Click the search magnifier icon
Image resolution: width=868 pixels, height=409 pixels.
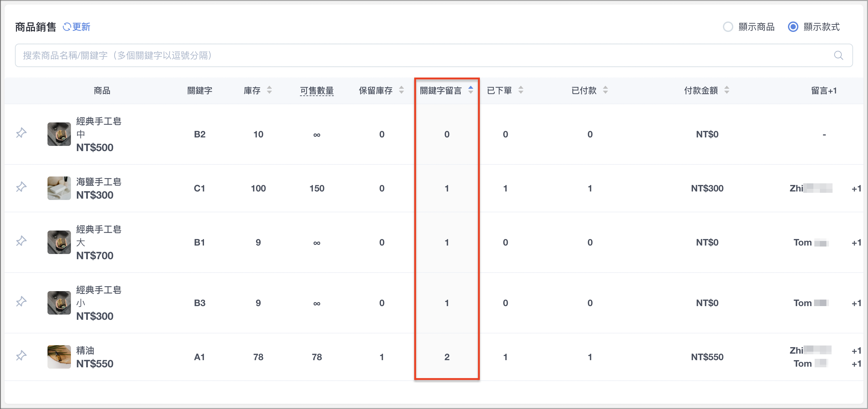(x=838, y=55)
